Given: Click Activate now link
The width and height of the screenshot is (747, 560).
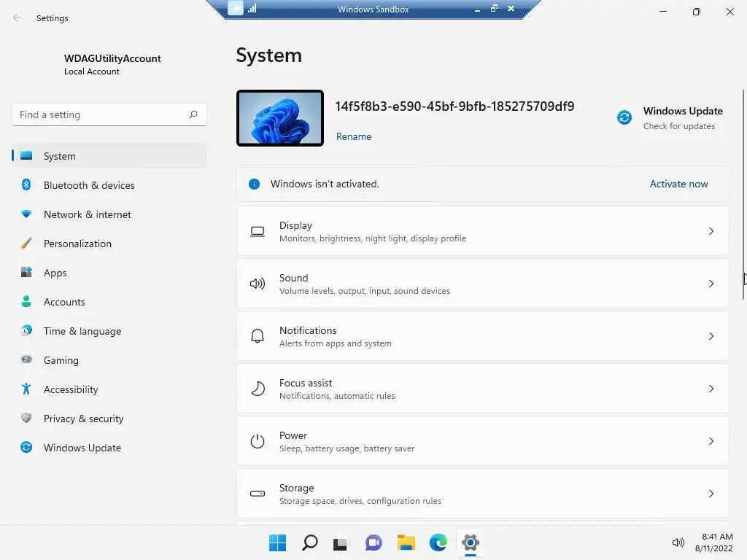Looking at the screenshot, I should [x=678, y=184].
